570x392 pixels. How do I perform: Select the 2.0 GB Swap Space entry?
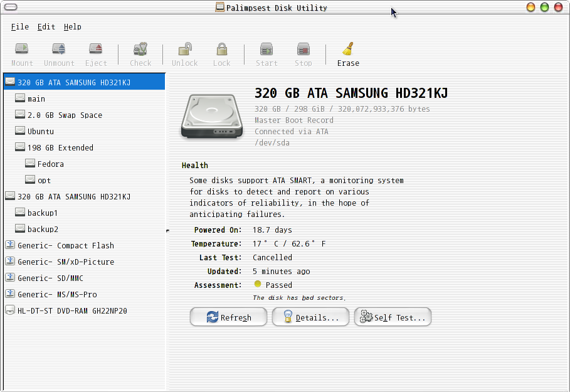84,115
